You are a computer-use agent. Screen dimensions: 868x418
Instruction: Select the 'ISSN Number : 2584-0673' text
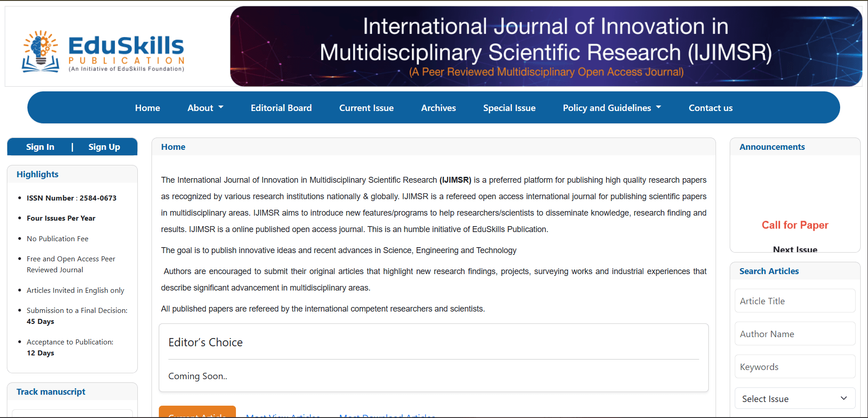pyautogui.click(x=72, y=198)
